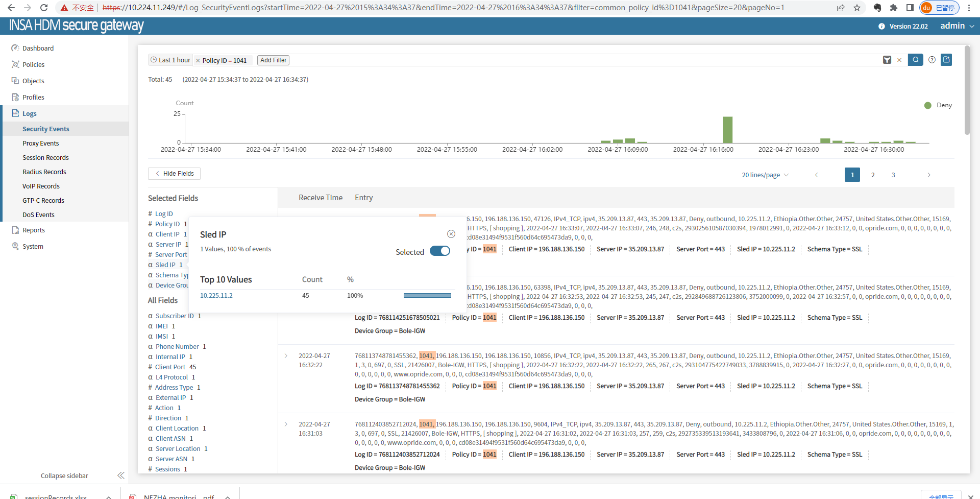Screen dimensions: 980x499
Task: Expand the 16:32:22 log entry row
Action: coord(286,356)
